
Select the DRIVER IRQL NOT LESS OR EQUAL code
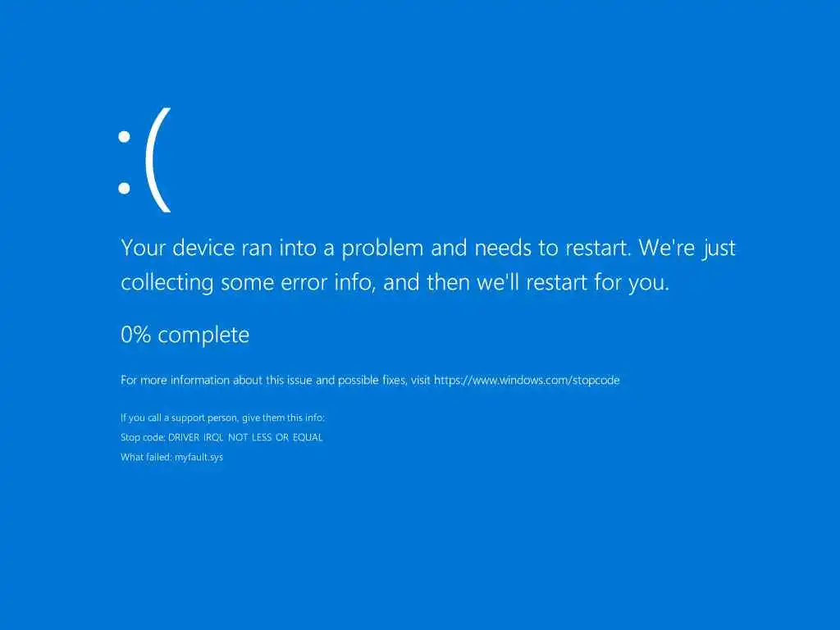click(245, 438)
